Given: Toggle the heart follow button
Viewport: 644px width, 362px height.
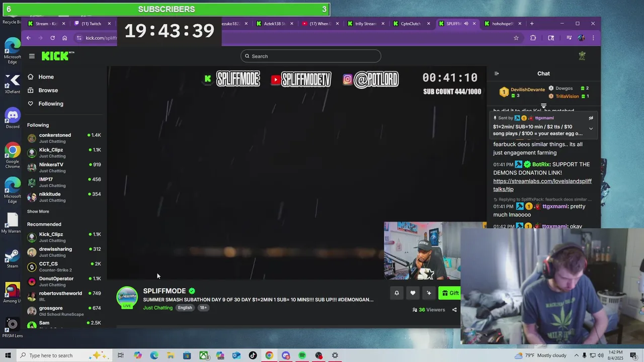Looking at the screenshot, I should click(413, 293).
